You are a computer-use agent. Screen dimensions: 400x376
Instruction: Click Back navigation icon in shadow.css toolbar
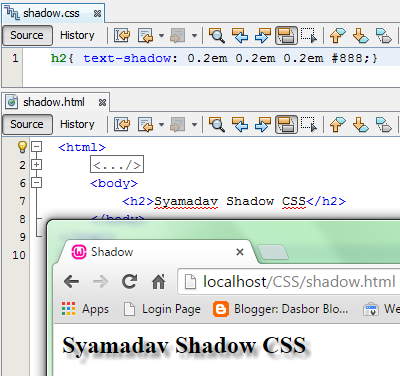tap(145, 35)
